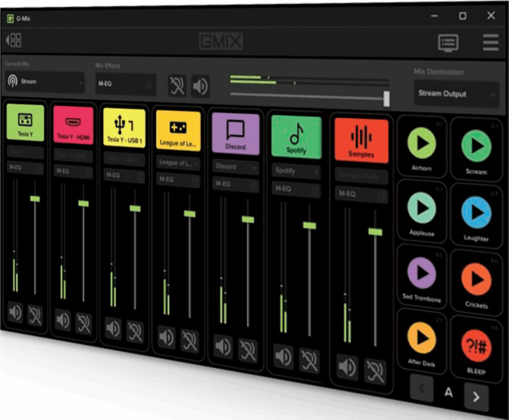Viewport: 509px width, 420px height.
Task: Open the monitor list icon in header
Action: point(448,43)
